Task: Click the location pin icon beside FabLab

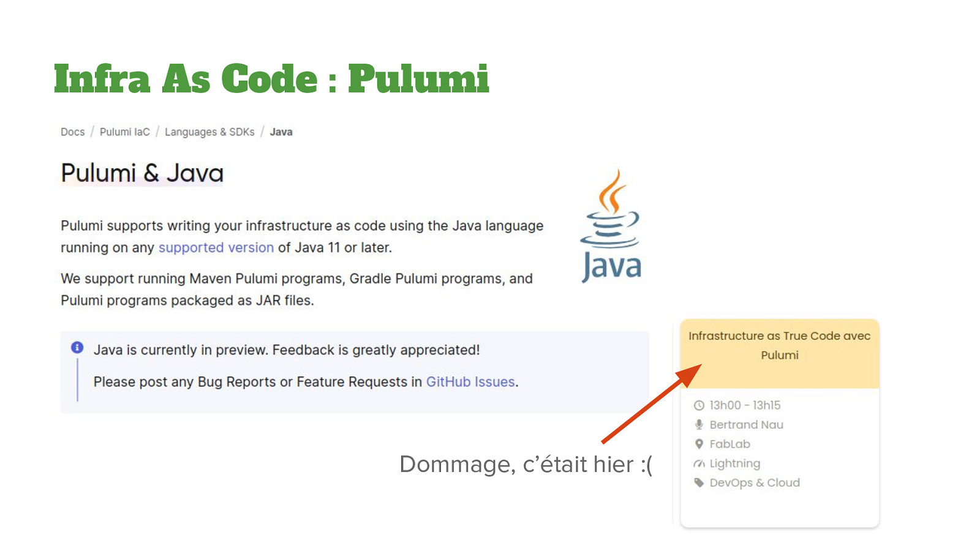Action: click(699, 444)
